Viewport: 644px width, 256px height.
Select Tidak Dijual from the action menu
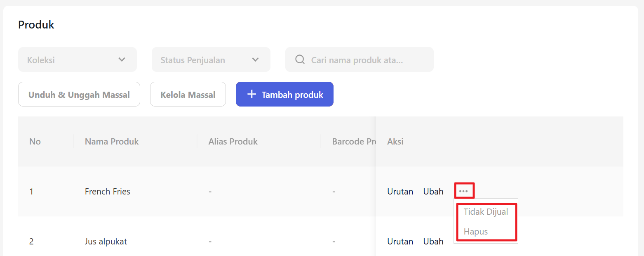pos(486,212)
